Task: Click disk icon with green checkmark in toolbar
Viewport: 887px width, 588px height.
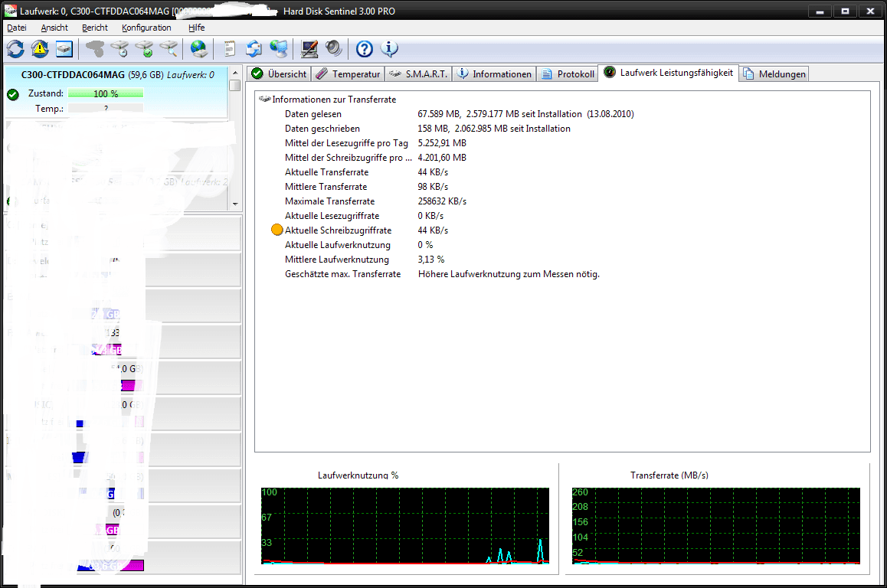Action: (144, 49)
